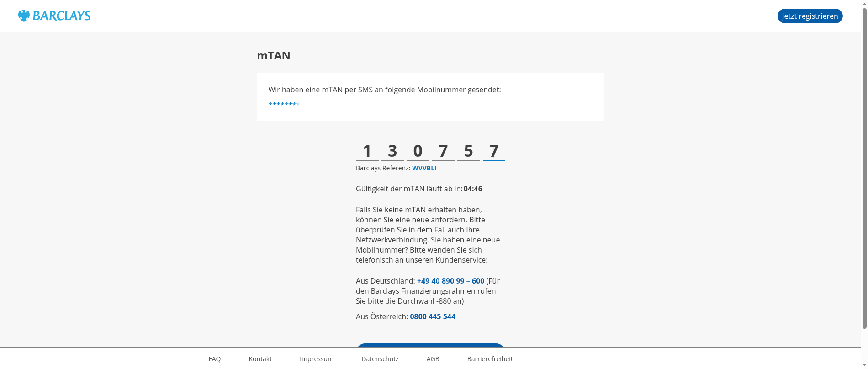Click Austrian phone number 0800 445 544
Image resolution: width=868 pixels, height=369 pixels.
[x=432, y=316]
